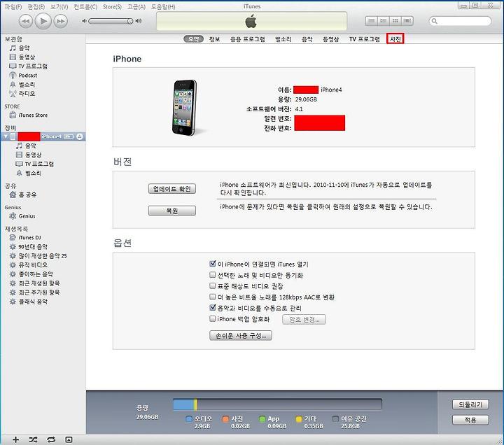
Task: Select the 응용 프로그램 tab
Action: [248, 39]
